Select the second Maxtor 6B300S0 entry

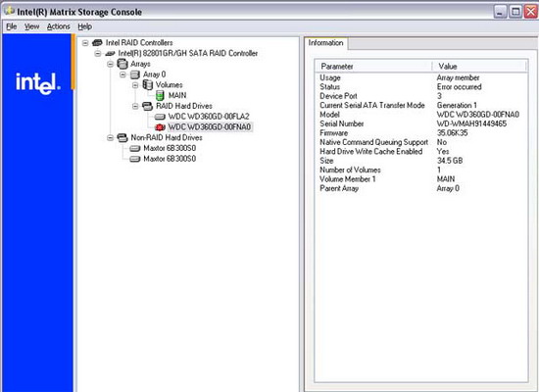170,159
